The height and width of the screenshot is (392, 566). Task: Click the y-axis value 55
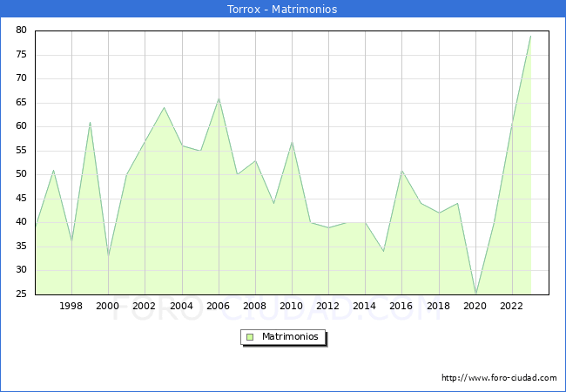point(21,150)
